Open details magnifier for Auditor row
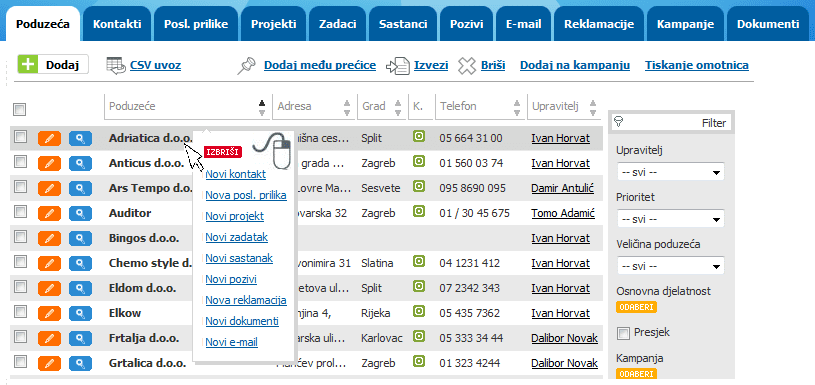This screenshot has width=815, height=385. 80,214
